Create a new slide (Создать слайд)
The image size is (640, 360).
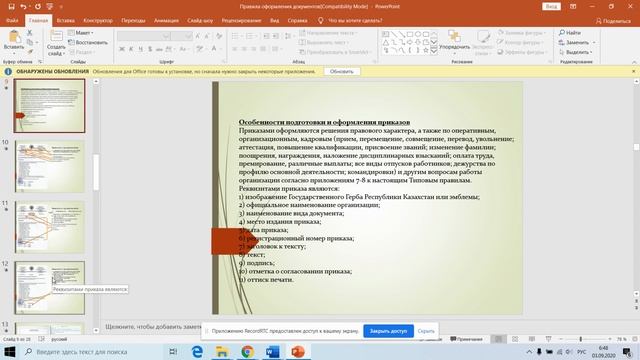[56, 43]
